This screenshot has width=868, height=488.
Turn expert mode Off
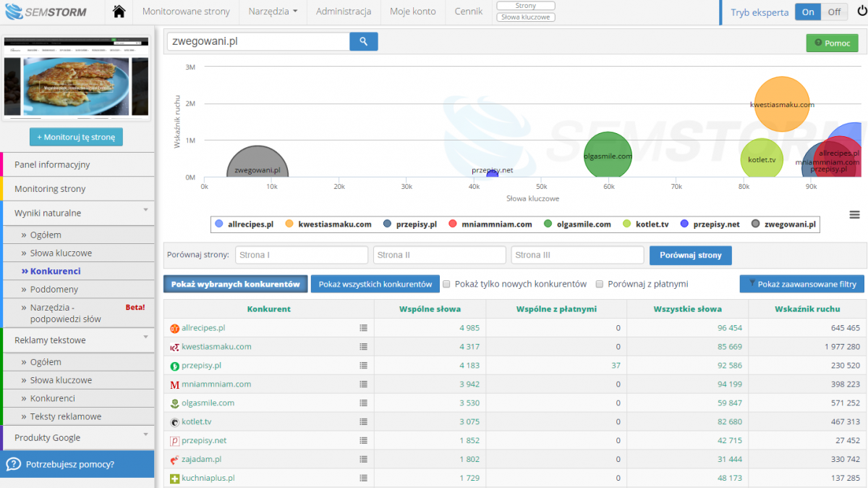(x=835, y=12)
